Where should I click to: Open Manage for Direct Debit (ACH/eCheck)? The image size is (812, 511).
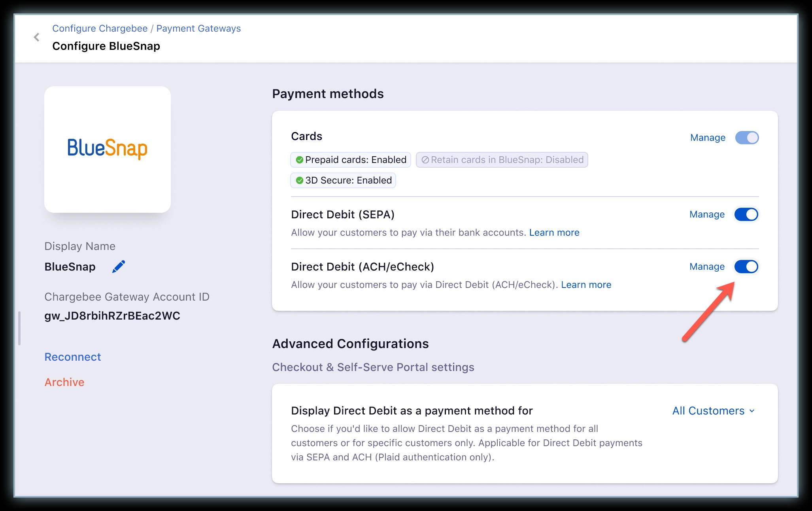tap(707, 267)
